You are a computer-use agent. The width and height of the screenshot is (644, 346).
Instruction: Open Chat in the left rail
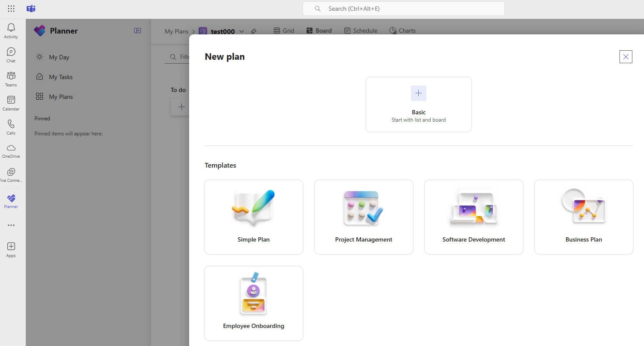11,55
